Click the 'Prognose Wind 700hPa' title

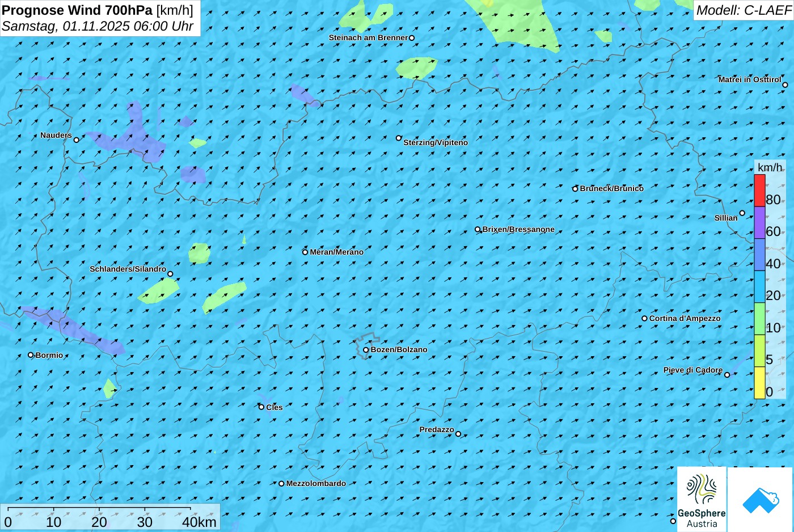click(78, 10)
